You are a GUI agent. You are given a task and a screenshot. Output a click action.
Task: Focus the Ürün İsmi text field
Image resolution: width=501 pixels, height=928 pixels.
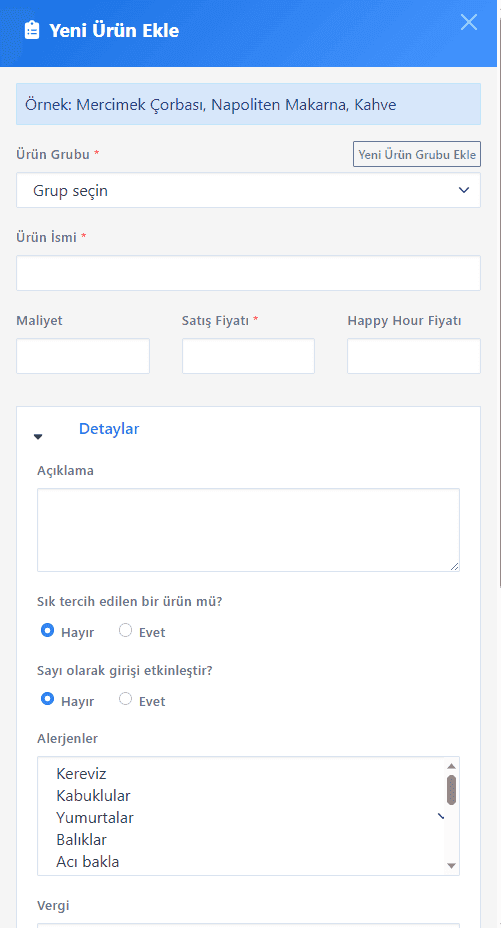[x=248, y=273]
